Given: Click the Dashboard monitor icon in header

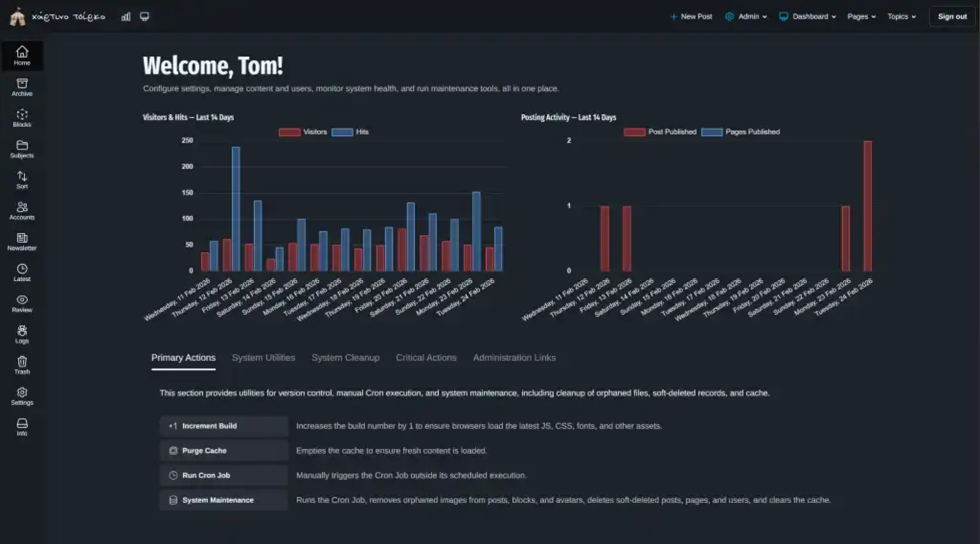Looking at the screenshot, I should (x=783, y=17).
